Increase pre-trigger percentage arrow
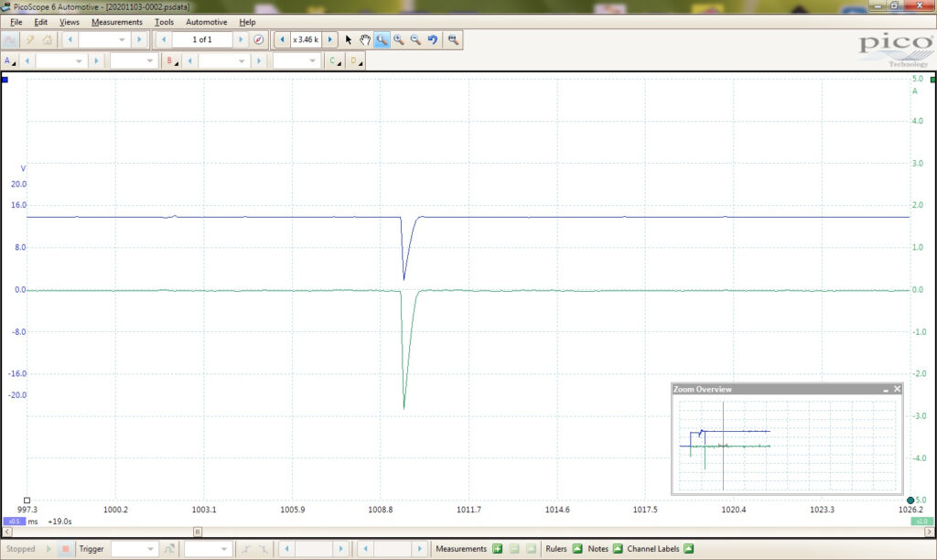 click(x=419, y=549)
